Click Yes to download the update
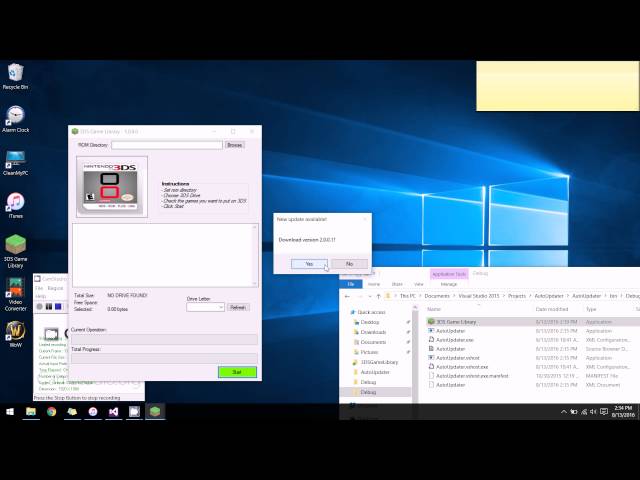 pyautogui.click(x=308, y=264)
